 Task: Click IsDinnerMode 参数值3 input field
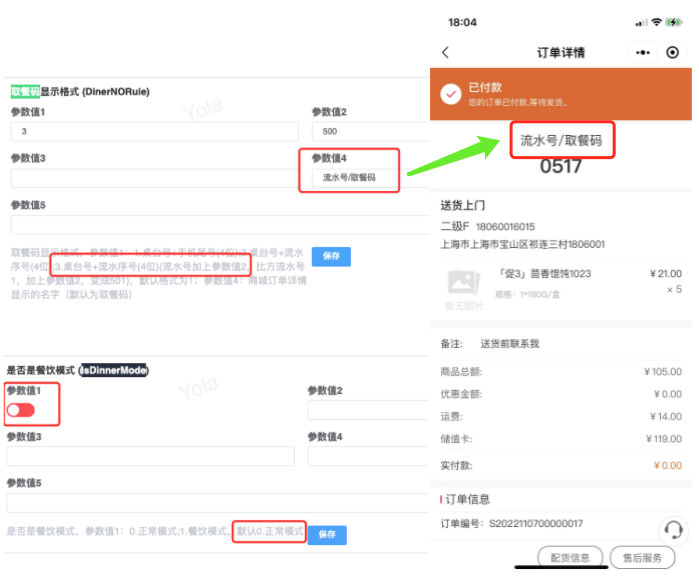pos(151,456)
